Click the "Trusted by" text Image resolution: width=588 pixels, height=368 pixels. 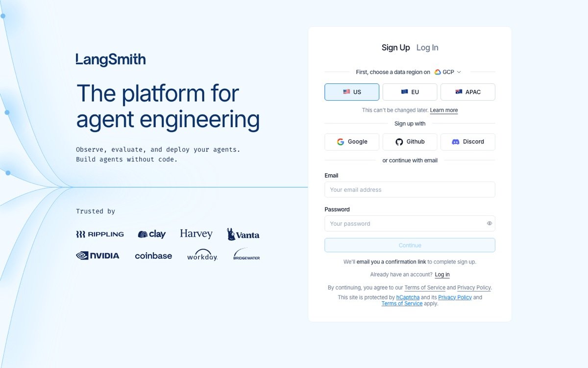[x=96, y=211]
